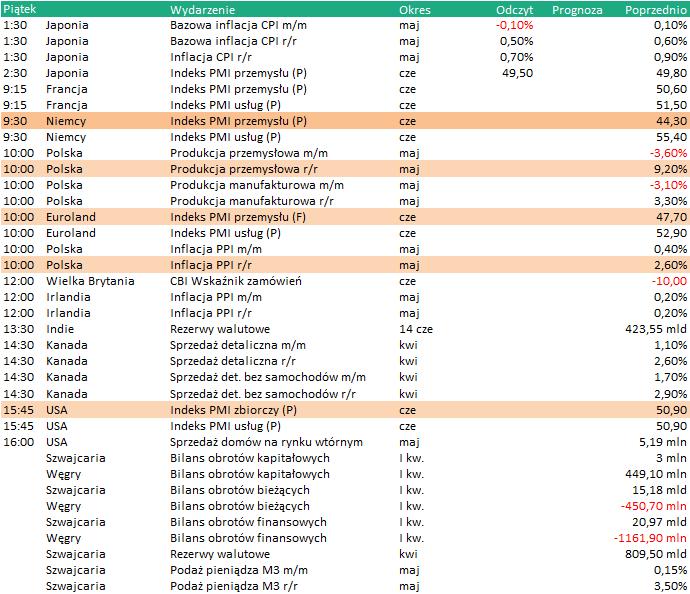Select the '0,15%' M3 value
The image size is (690, 594).
coord(670,570)
